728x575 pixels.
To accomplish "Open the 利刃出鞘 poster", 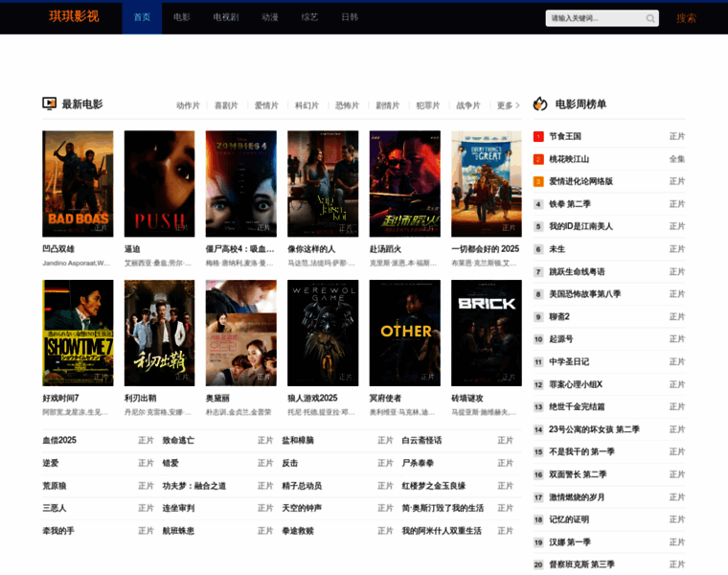I will point(159,333).
